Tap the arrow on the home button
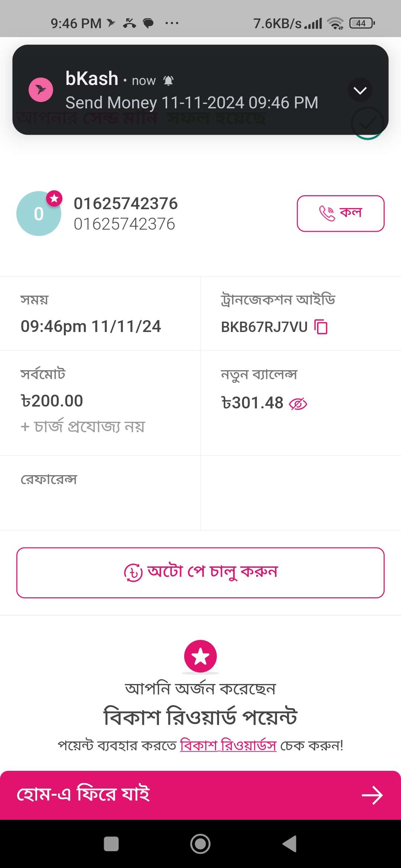This screenshot has height=868, width=401. (372, 796)
